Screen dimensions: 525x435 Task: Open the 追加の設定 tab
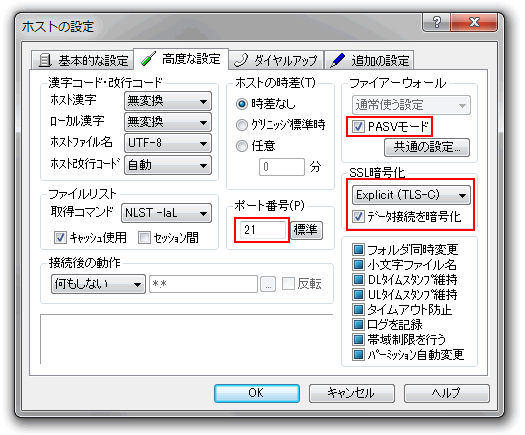[x=369, y=60]
